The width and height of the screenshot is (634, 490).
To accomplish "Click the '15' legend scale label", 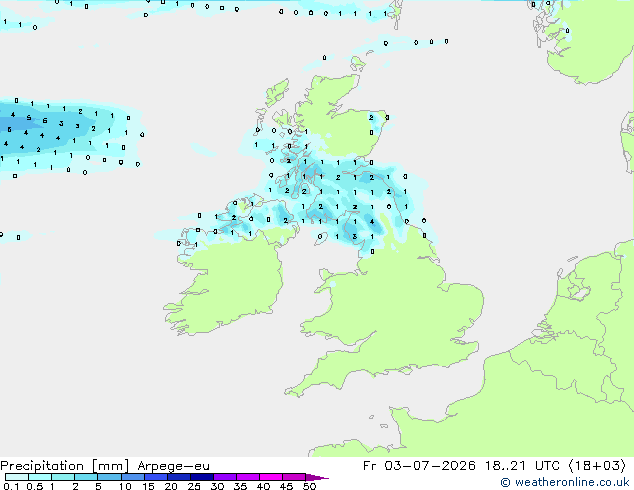I will (x=148, y=486).
